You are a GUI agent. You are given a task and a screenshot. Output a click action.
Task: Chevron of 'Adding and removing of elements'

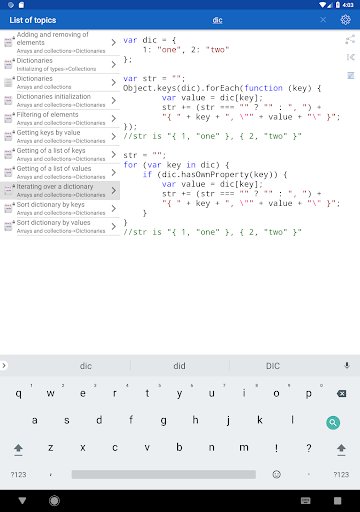pyautogui.click(x=114, y=42)
